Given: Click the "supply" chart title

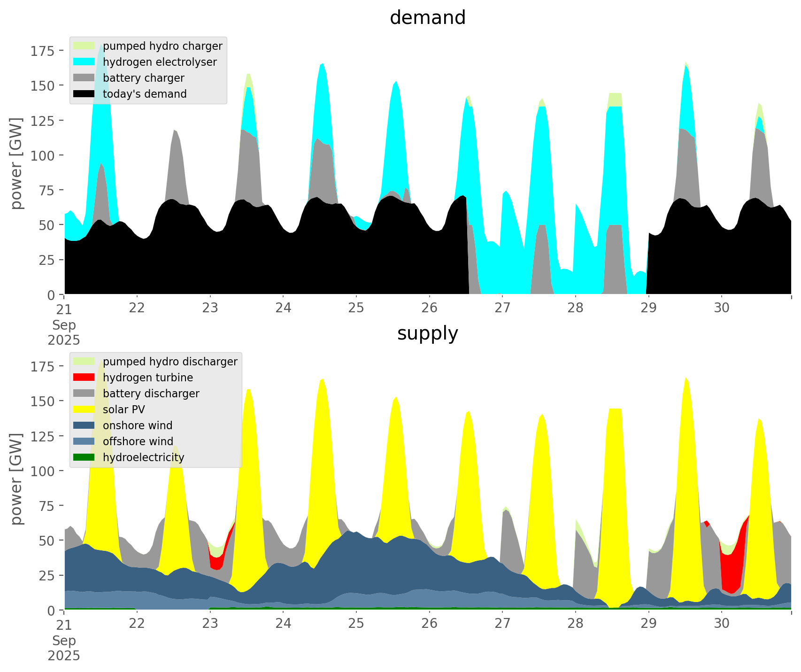Looking at the screenshot, I should (427, 333).
